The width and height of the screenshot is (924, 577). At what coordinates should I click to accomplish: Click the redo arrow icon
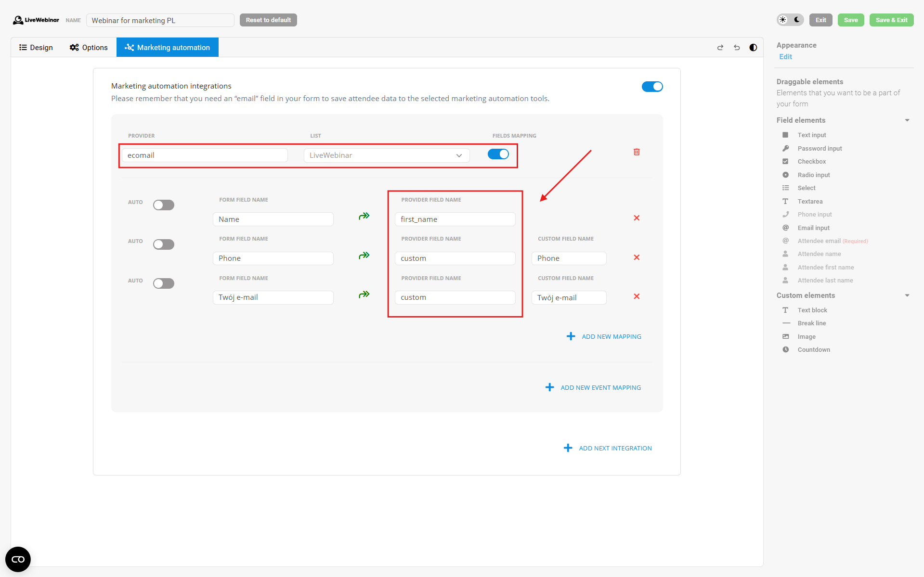coord(720,48)
